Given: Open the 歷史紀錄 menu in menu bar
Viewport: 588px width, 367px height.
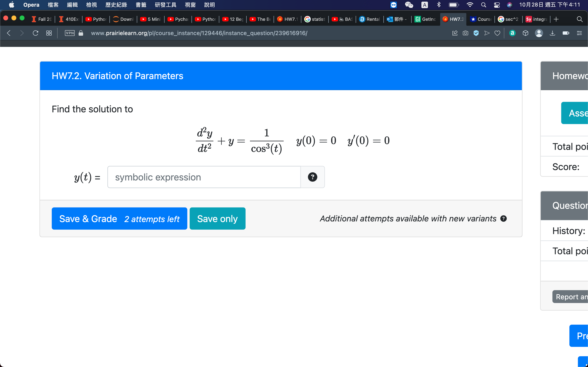Looking at the screenshot, I should (116, 5).
